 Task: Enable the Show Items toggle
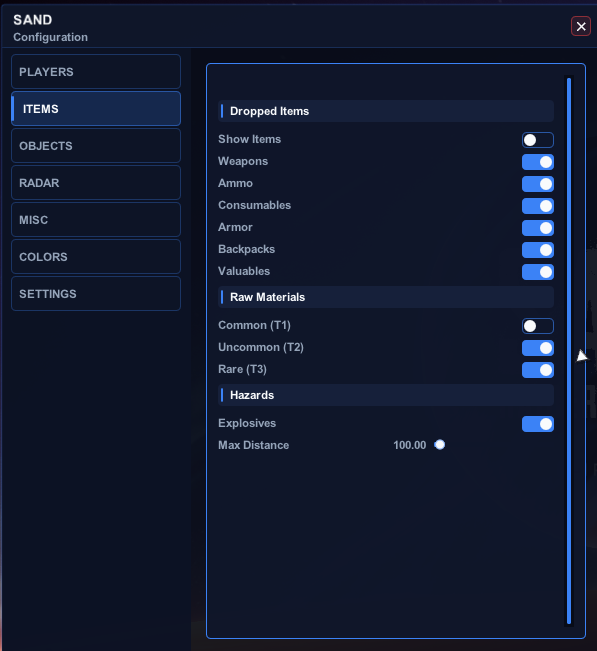[538, 140]
